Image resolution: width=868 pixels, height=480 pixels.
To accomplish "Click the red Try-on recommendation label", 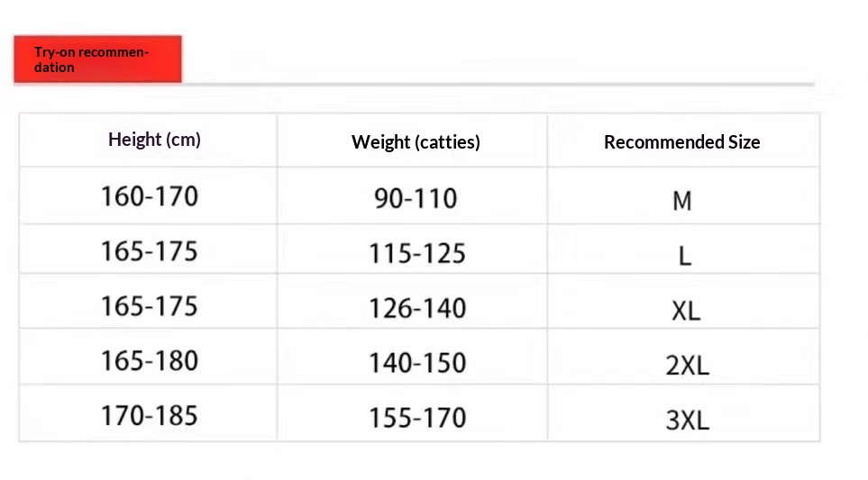I will pyautogui.click(x=98, y=59).
